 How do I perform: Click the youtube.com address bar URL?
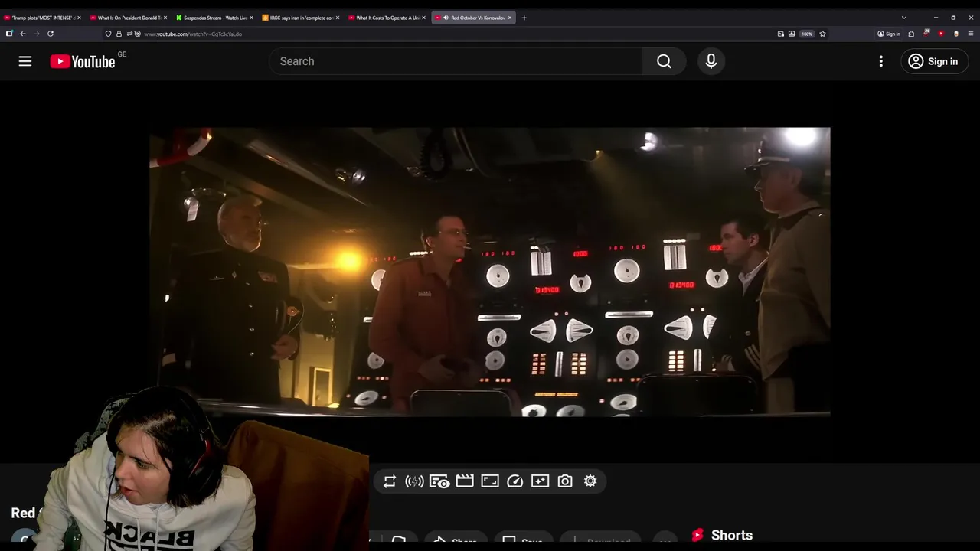193,34
